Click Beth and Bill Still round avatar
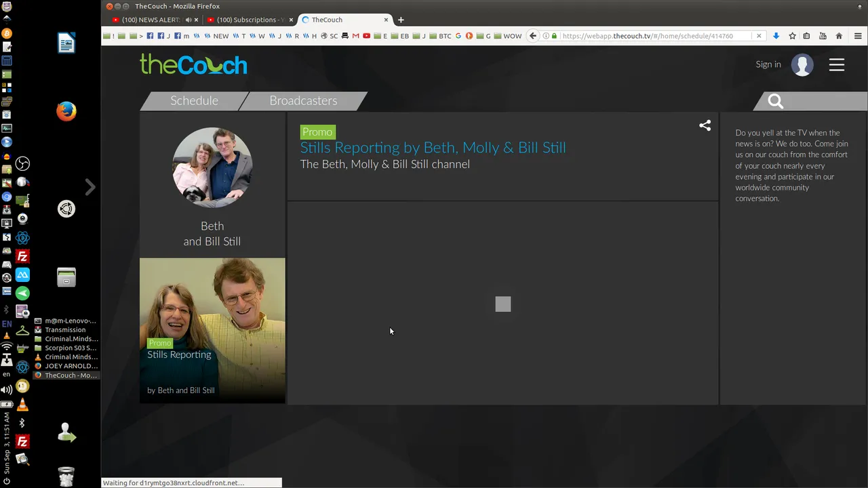 click(212, 167)
